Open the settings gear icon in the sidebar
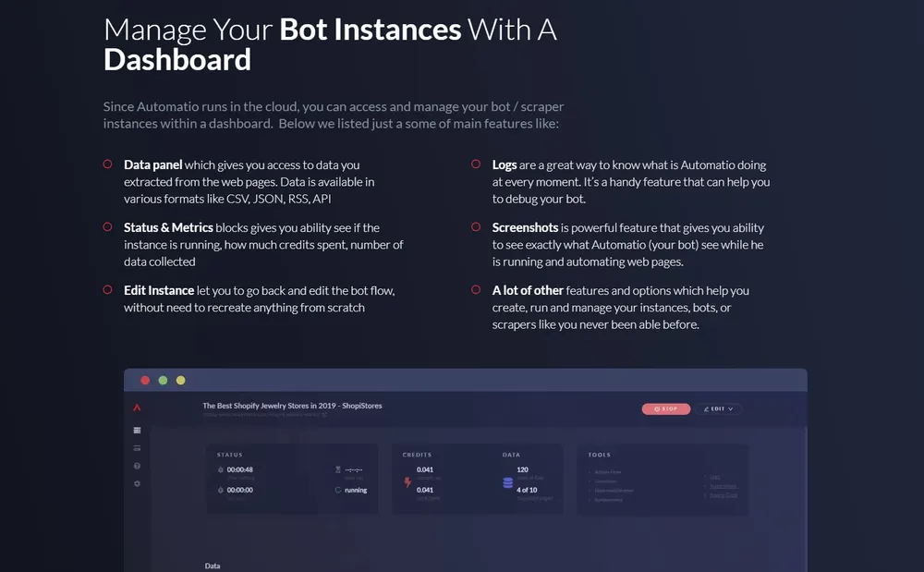Screen dimensions: 924x572 coord(137,483)
